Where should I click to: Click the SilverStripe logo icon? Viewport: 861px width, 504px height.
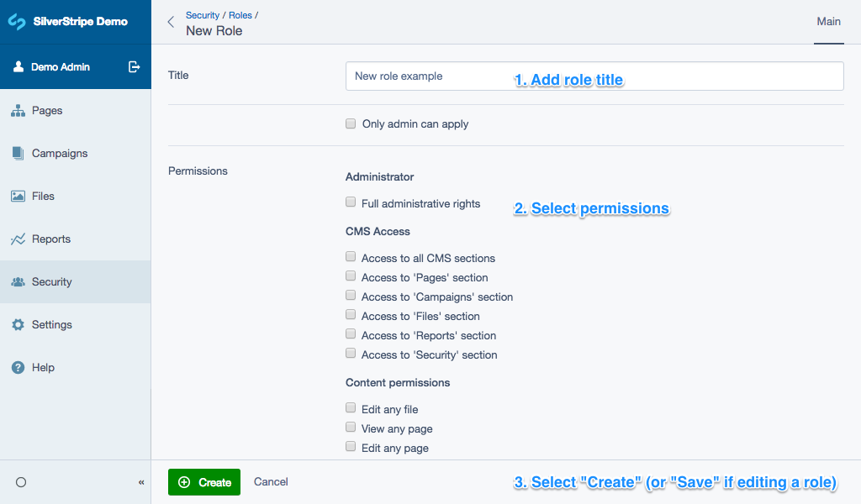[x=17, y=22]
